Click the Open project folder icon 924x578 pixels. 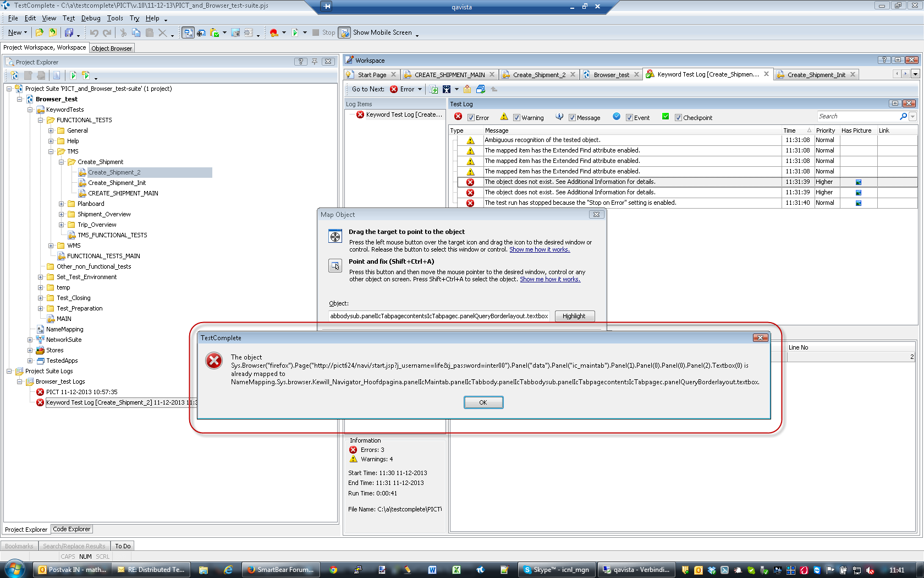(40, 33)
